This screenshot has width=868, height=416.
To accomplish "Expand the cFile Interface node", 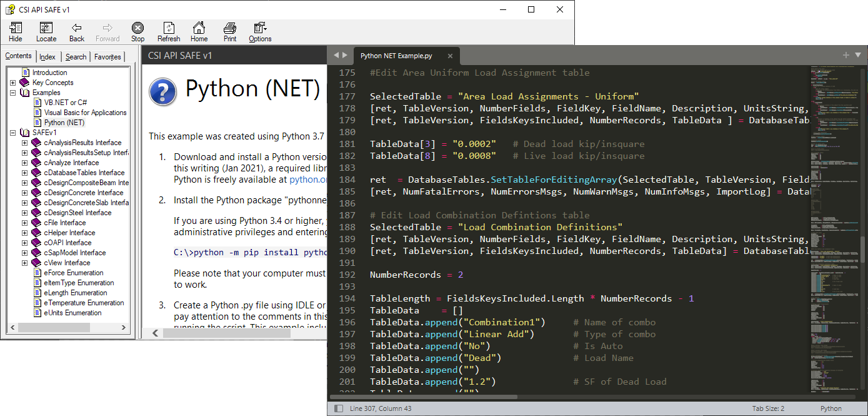I will point(25,223).
